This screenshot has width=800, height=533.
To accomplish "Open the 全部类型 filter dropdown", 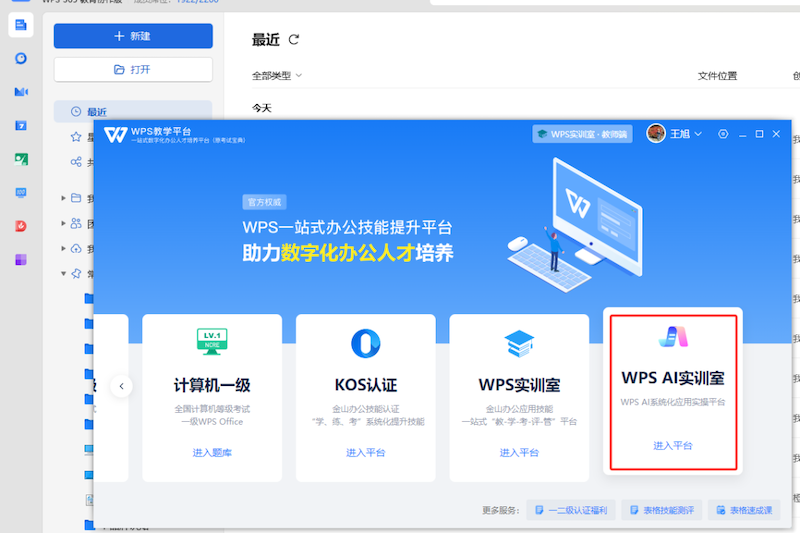I will 277,76.
